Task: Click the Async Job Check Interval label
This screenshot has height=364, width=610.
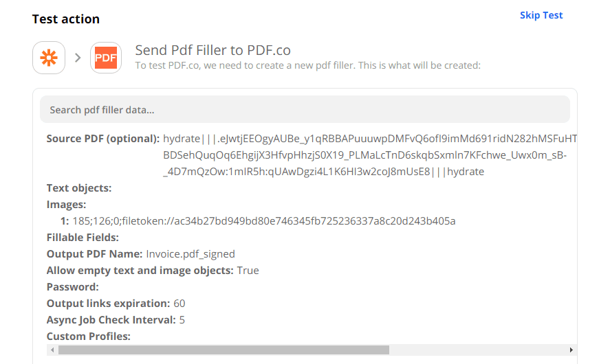Action: (111, 320)
